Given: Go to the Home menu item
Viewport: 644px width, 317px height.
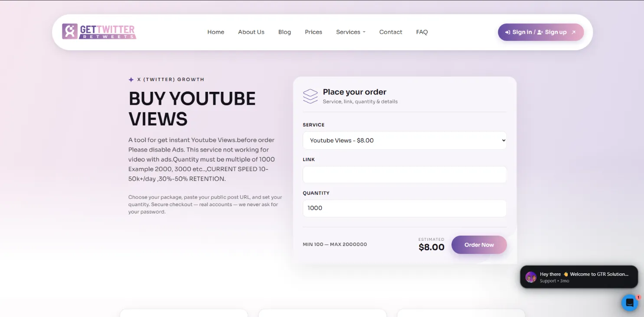Looking at the screenshot, I should pos(216,32).
